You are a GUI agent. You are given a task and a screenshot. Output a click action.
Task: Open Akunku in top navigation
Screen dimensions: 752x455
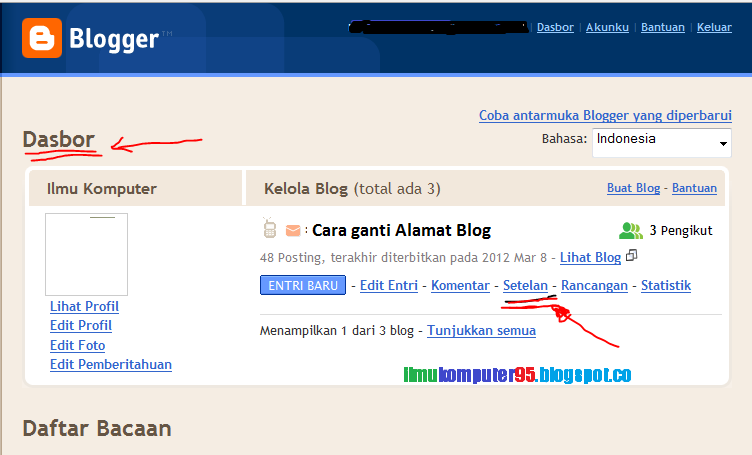[x=607, y=27]
